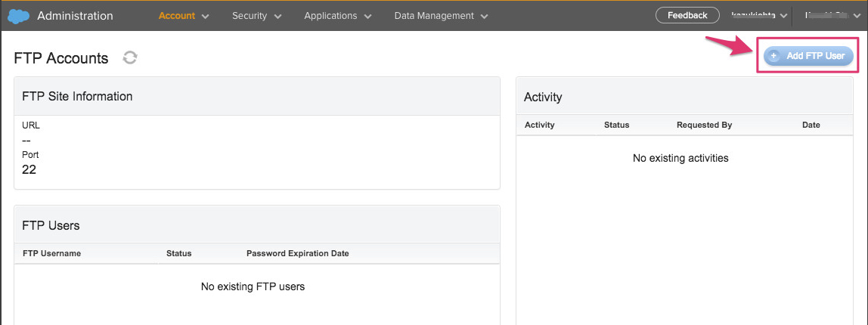The width and height of the screenshot is (868, 325).
Task: Click the Feedback button
Action: coord(687,15)
